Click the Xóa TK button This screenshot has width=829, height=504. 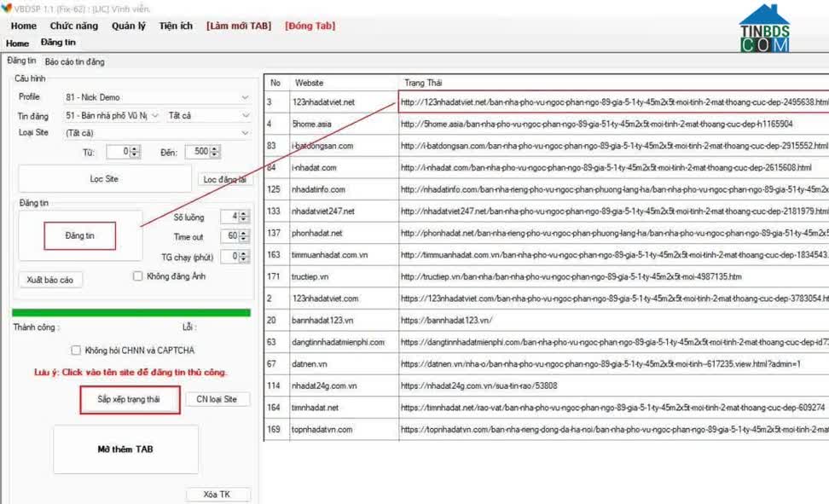217,495
